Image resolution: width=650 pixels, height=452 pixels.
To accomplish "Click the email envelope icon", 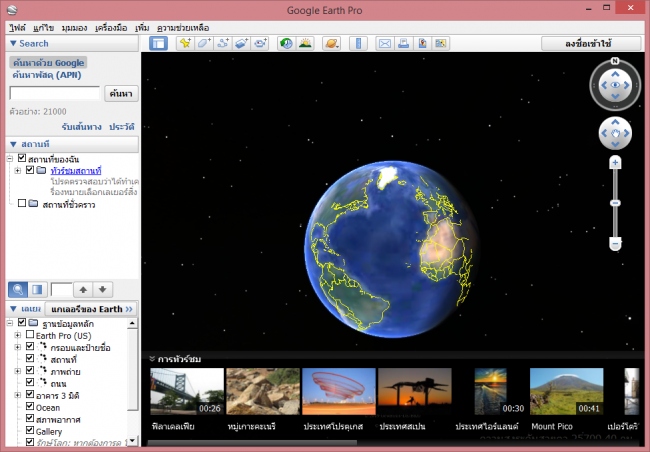I will pyautogui.click(x=383, y=43).
